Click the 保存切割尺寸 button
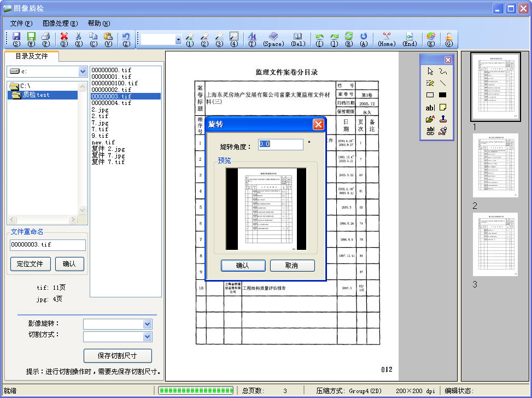 click(x=117, y=355)
